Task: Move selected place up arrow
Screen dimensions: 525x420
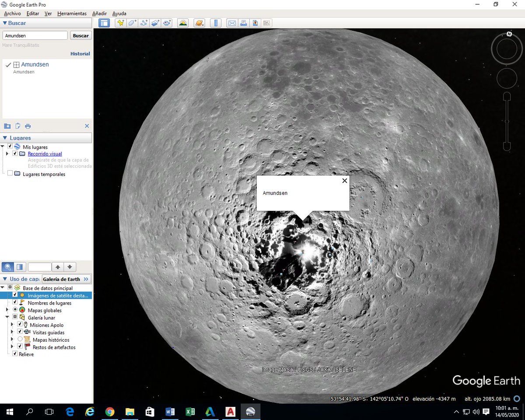Action: tap(58, 267)
